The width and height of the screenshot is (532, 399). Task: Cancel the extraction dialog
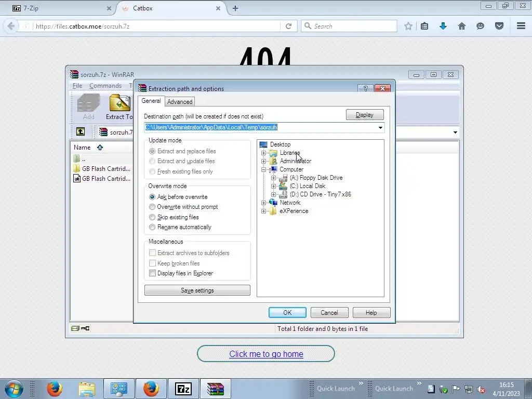tap(329, 312)
